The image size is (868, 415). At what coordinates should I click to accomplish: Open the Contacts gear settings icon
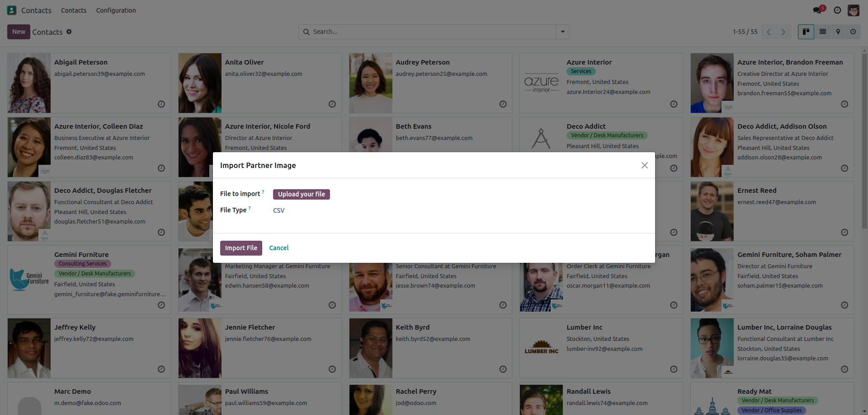point(69,32)
